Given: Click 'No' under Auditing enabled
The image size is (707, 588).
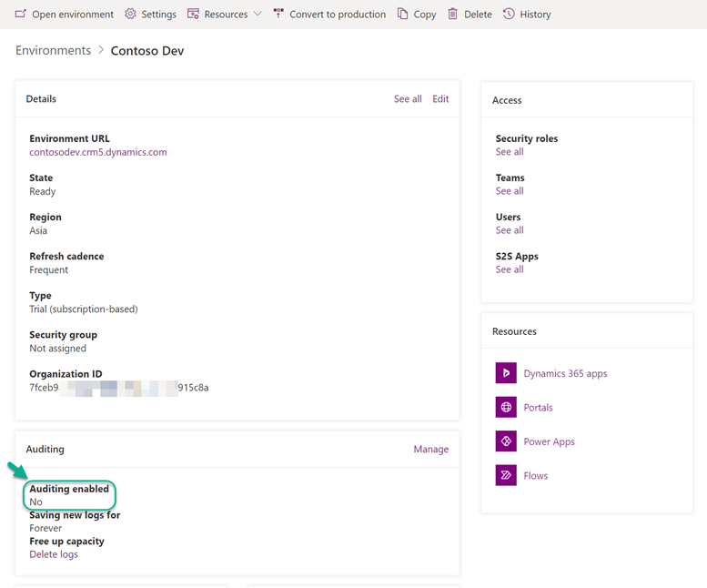Looking at the screenshot, I should [x=36, y=502].
